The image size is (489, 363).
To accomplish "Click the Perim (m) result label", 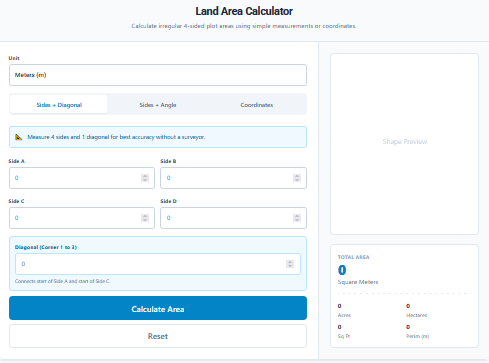I will (x=417, y=336).
